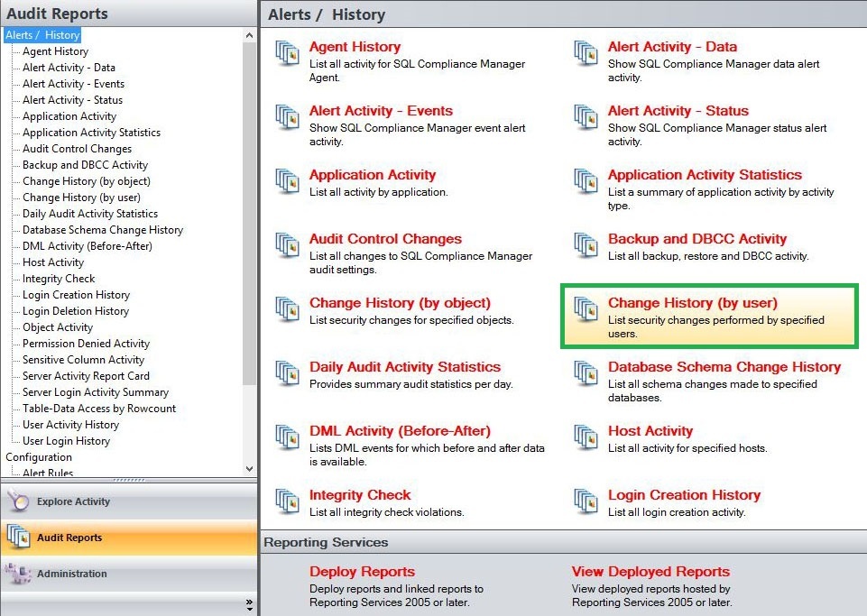This screenshot has height=616, width=867.
Task: Switch to the Audit Reports pane
Action: click(x=129, y=538)
